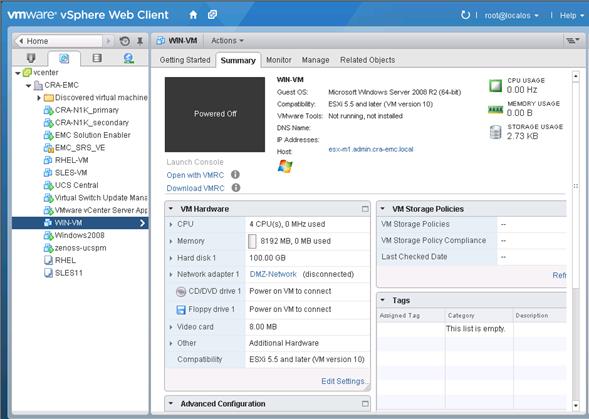The height and width of the screenshot is (419, 589).
Task: Click the refresh icon in top bar
Action: click(x=465, y=15)
